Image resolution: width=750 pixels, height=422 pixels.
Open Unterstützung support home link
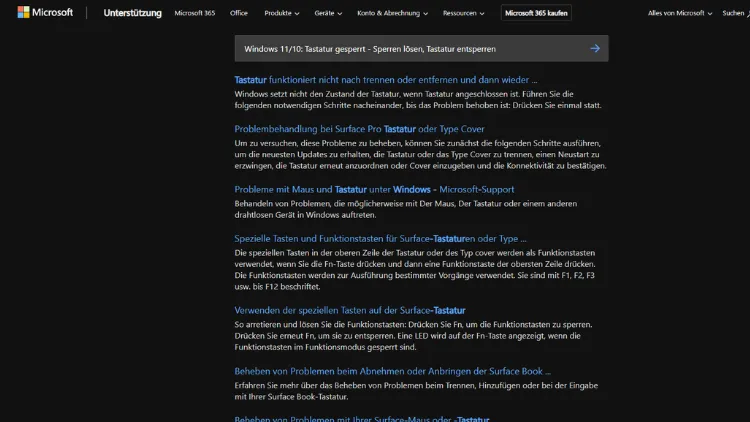[132, 13]
